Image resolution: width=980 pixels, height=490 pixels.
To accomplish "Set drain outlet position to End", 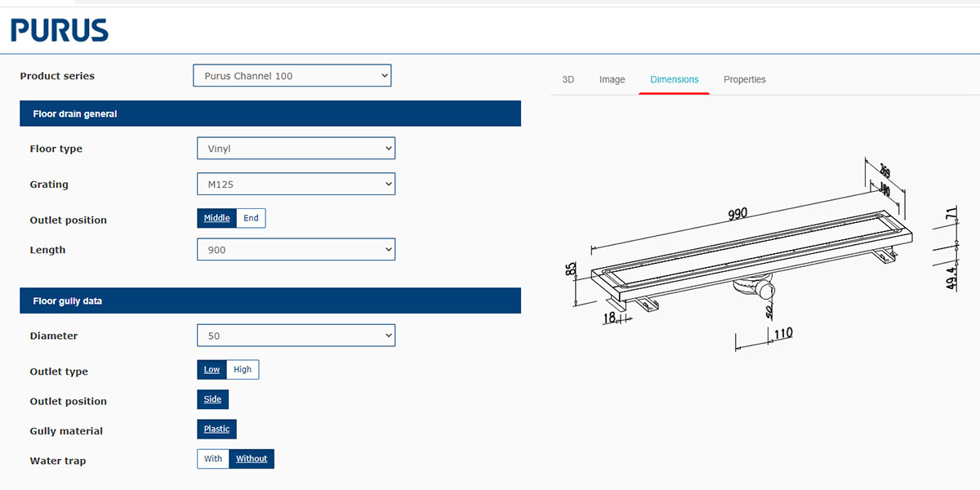I will pos(251,218).
